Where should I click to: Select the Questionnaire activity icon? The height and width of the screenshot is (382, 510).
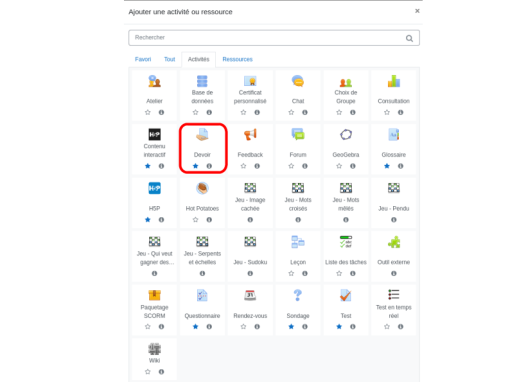(x=202, y=295)
